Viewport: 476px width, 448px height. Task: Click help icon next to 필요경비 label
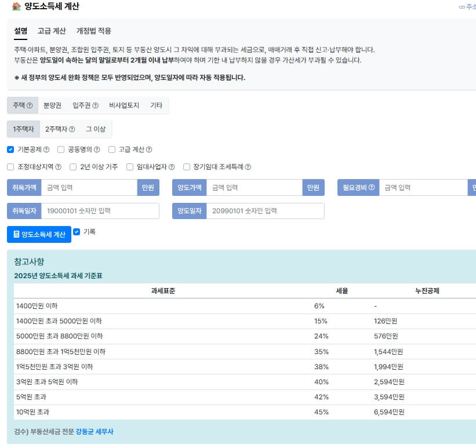click(371, 188)
